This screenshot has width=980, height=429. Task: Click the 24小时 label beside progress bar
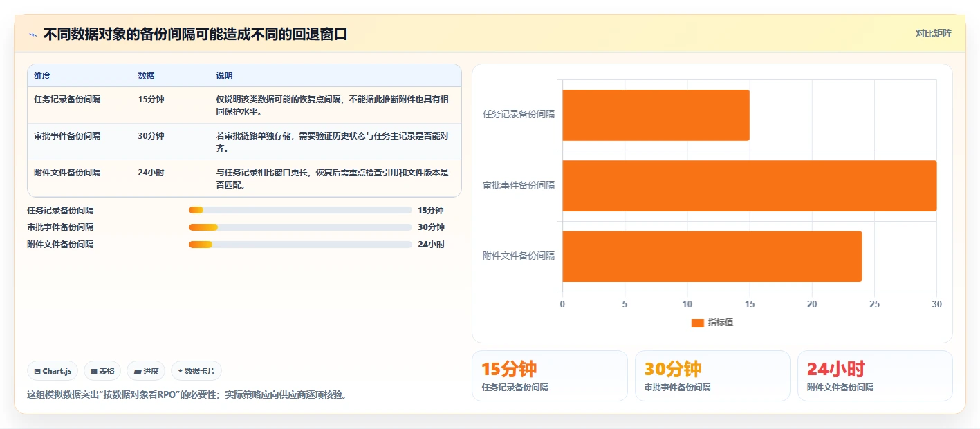(x=431, y=245)
